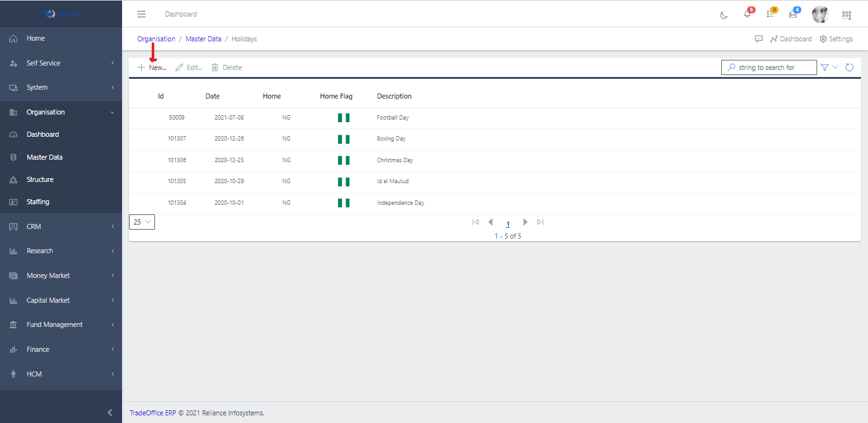Open the filter dropdown arrow
This screenshot has width=868, height=423.
click(836, 67)
